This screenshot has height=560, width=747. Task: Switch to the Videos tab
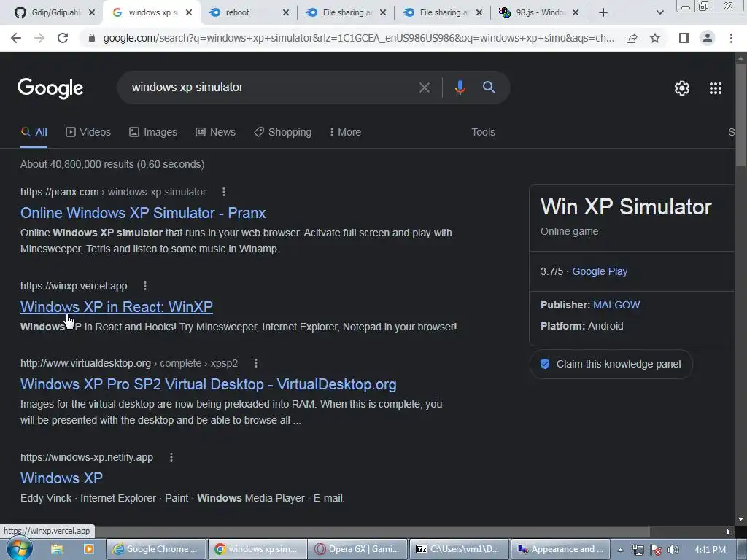(88, 132)
